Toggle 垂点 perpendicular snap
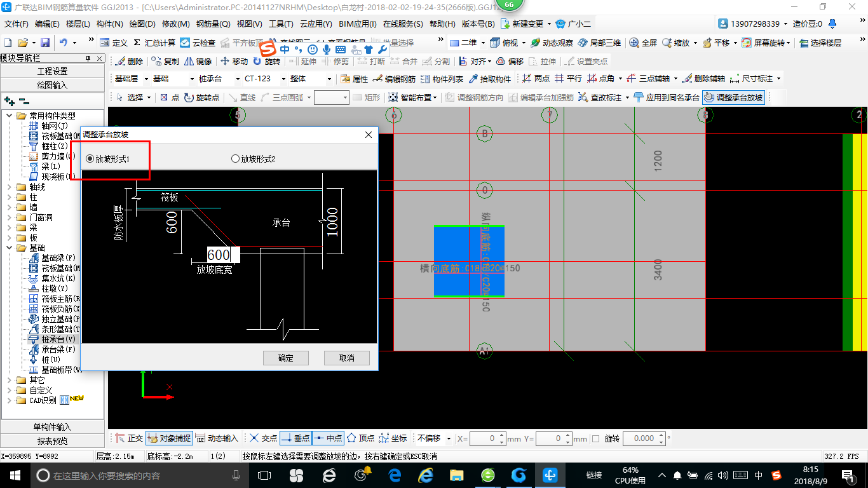 pos(295,438)
